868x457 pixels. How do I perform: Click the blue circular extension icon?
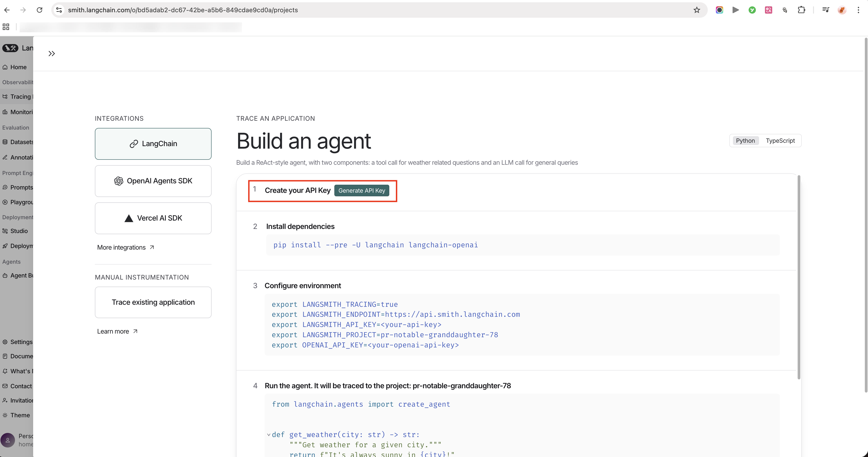click(719, 10)
